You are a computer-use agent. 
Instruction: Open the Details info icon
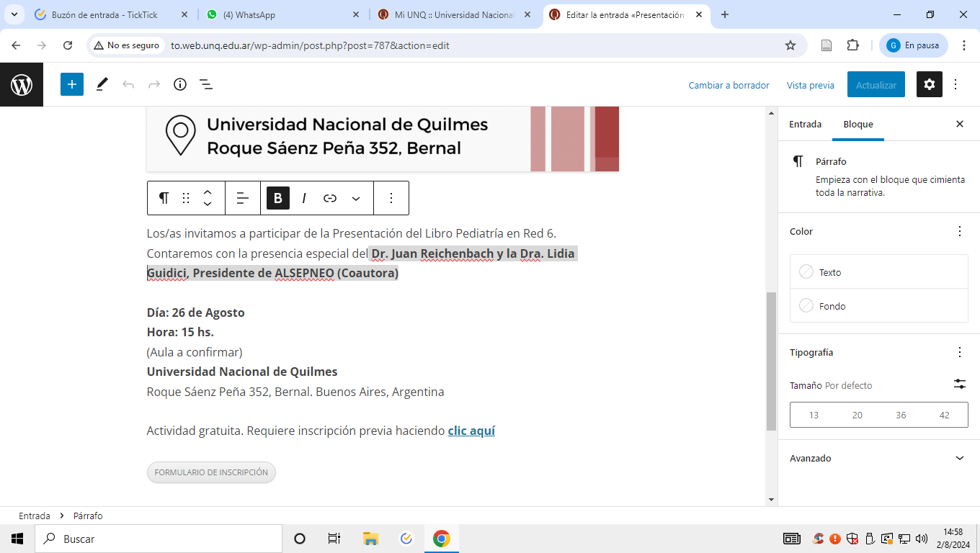click(180, 85)
